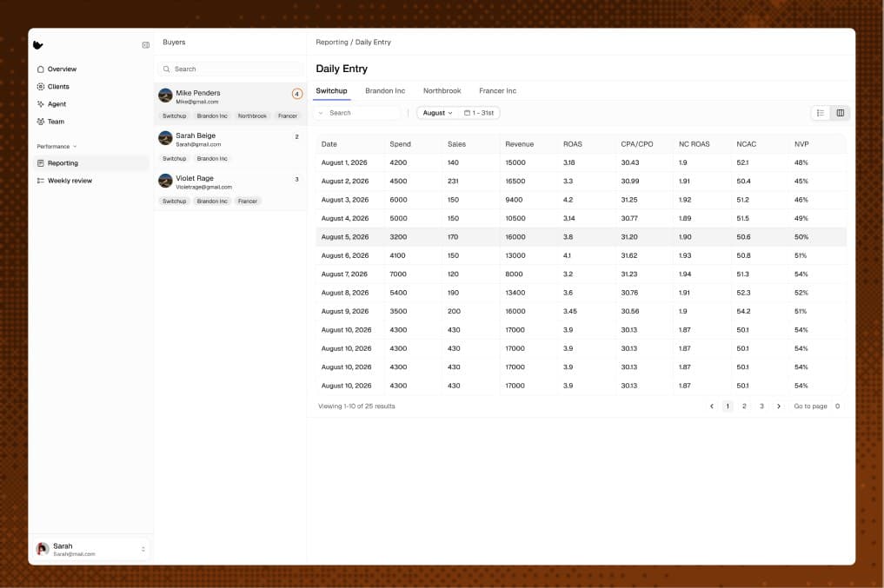Image resolution: width=884 pixels, height=588 pixels.
Task: Click revenue 9400 on August 3 row
Action: [x=514, y=200]
